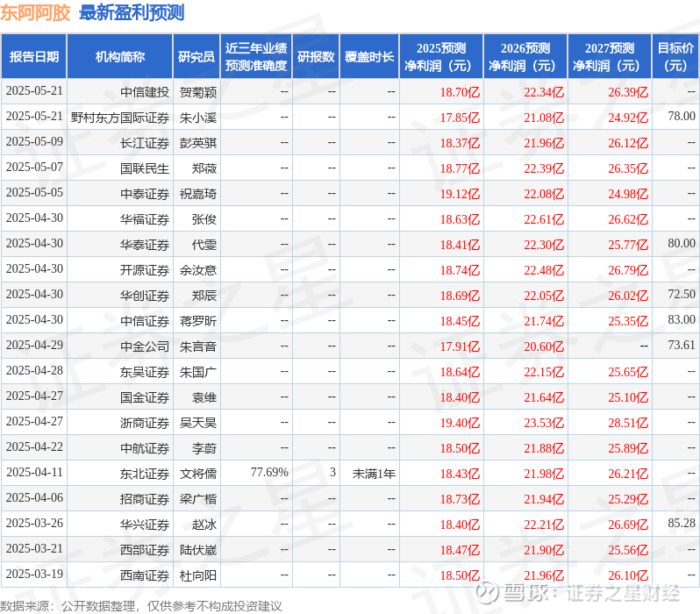Select researcher 彭英骐
The height and width of the screenshot is (614, 700).
[x=198, y=143]
